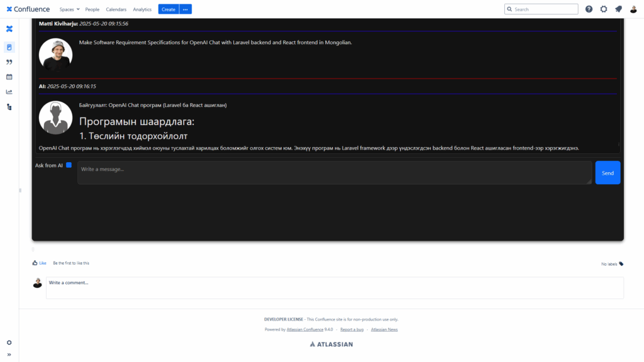Viewport: 644px width, 362px height.
Task: Open the Atlassian News link
Action: pos(384,329)
